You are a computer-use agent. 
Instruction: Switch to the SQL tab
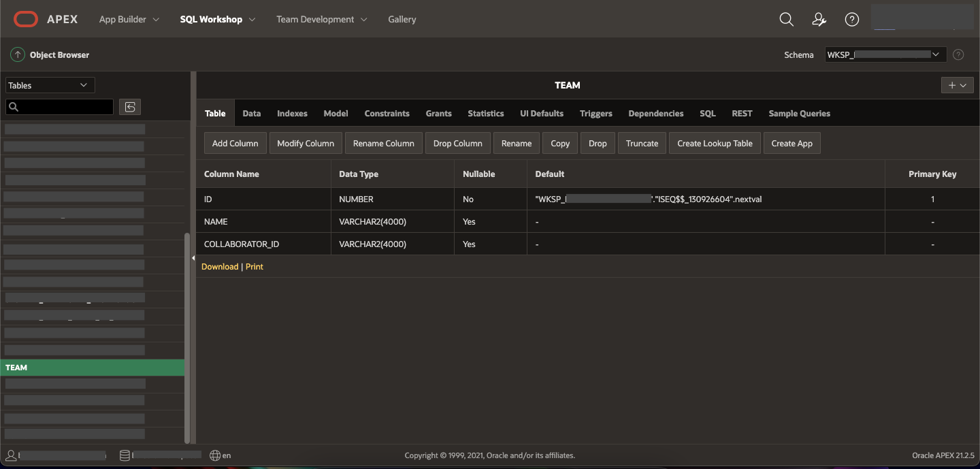708,113
